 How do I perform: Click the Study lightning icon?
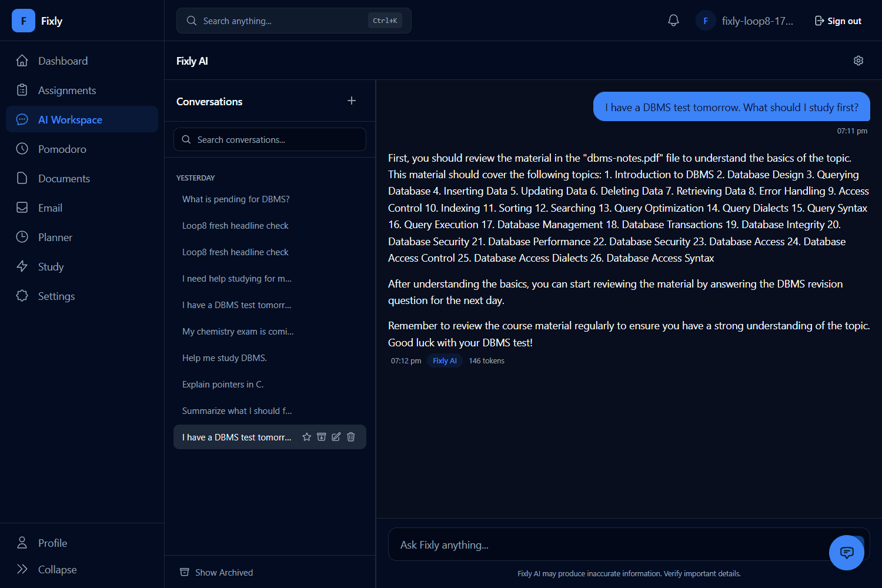point(22,266)
